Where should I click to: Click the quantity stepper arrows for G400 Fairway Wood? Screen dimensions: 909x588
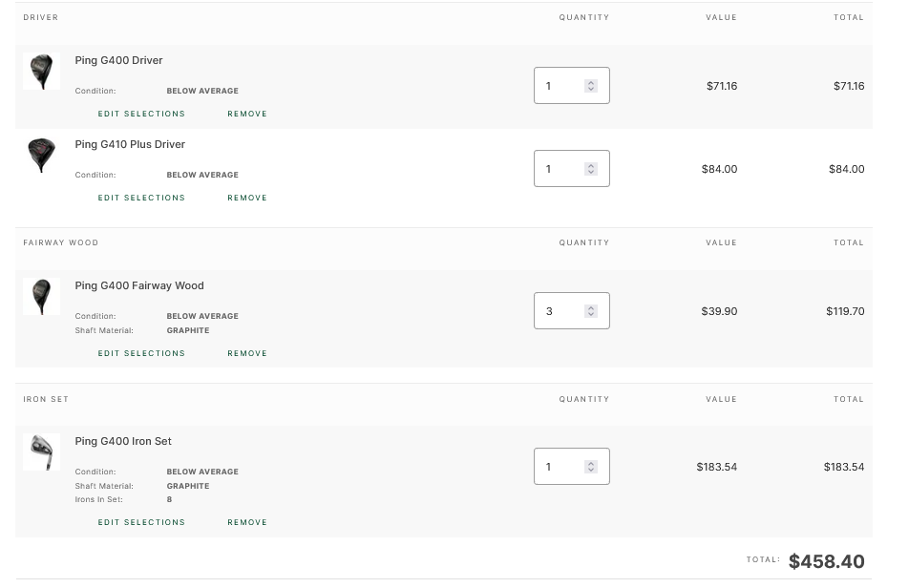pyautogui.click(x=591, y=311)
